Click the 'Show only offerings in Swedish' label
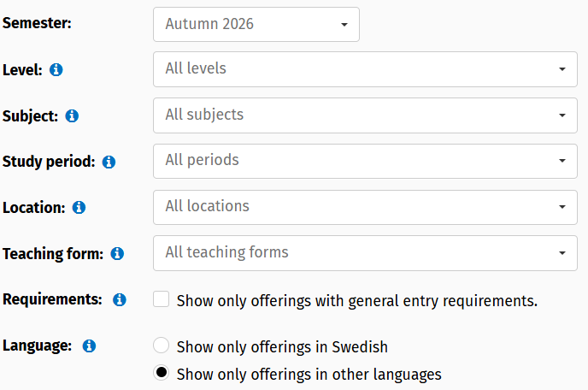Image resolution: width=588 pixels, height=390 pixels. pos(282,347)
